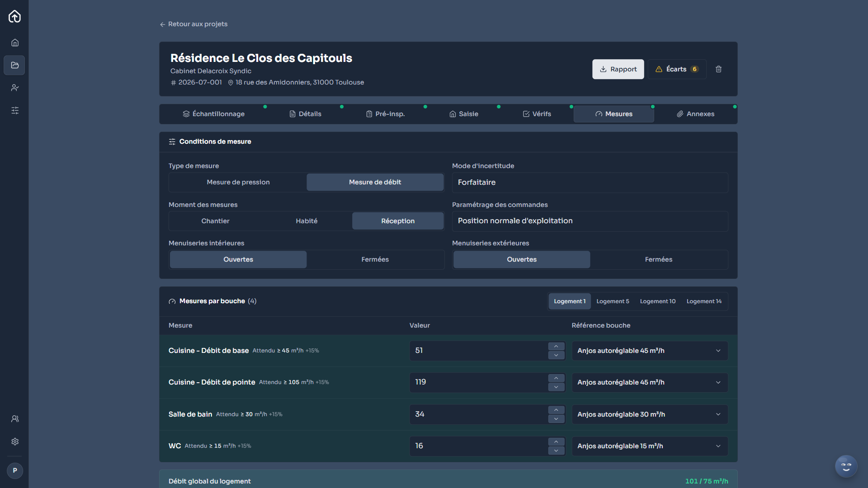
Task: Go back via Retour aux projets
Action: coord(193,24)
